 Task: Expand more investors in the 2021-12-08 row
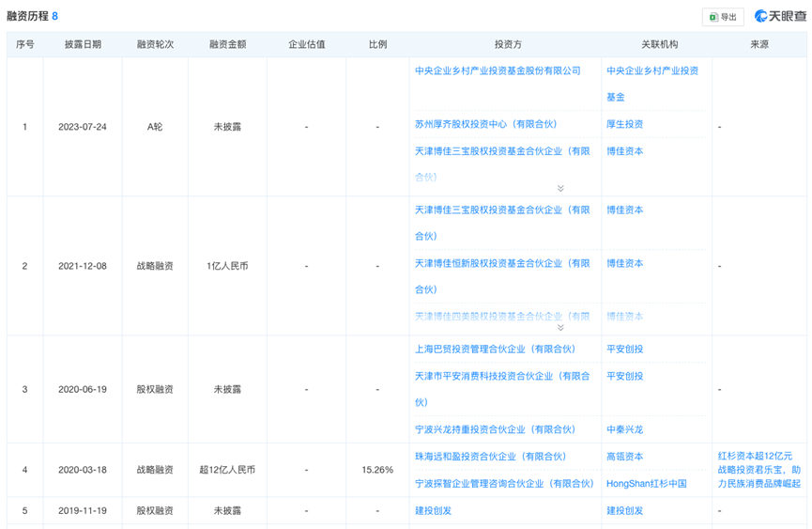tap(560, 328)
